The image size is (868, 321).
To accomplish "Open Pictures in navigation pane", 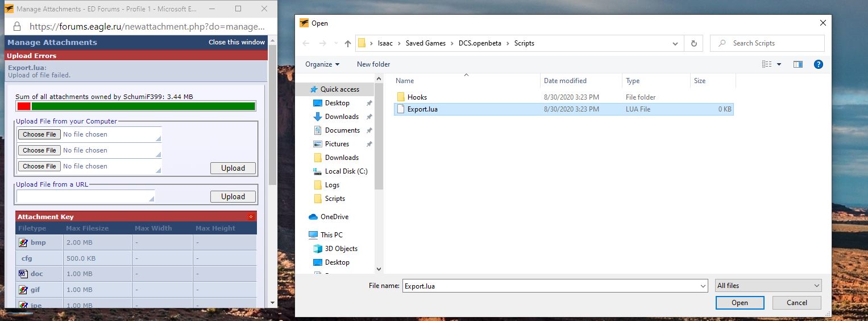I will [x=337, y=144].
